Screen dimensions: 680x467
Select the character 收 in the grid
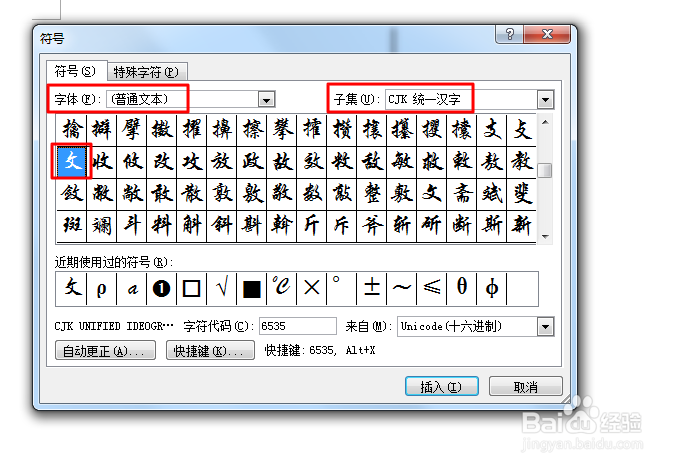(x=102, y=162)
